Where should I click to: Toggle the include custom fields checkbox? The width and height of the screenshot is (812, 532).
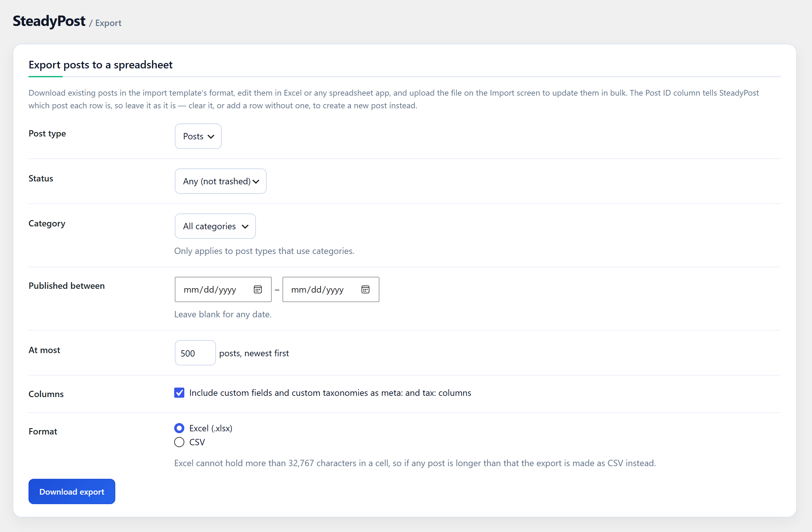[x=179, y=393]
